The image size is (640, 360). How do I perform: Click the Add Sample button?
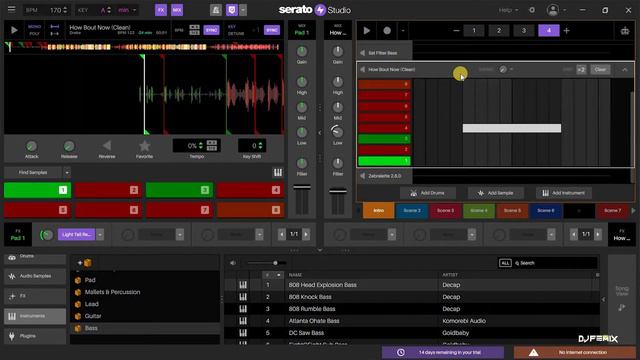pyautogui.click(x=495, y=193)
